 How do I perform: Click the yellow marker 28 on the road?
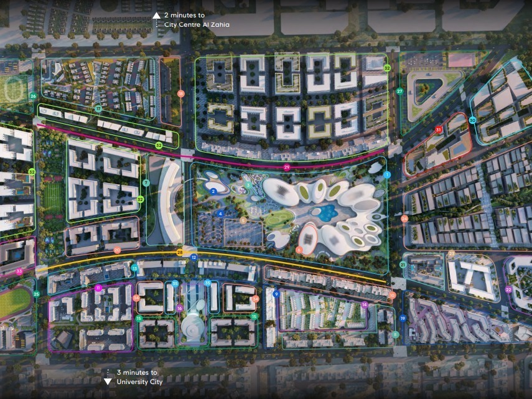click(180, 252)
